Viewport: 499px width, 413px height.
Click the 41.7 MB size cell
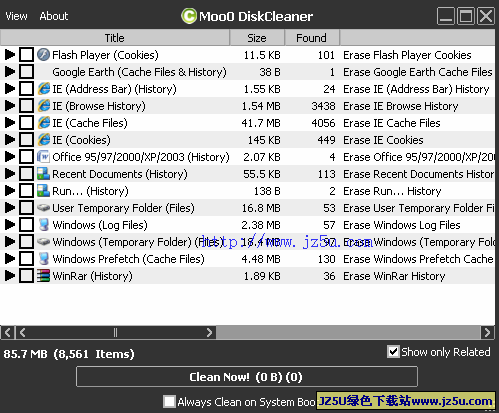[261, 123]
